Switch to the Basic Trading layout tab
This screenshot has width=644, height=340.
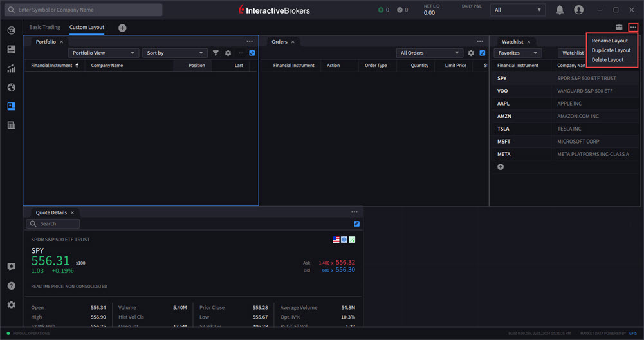tap(44, 28)
